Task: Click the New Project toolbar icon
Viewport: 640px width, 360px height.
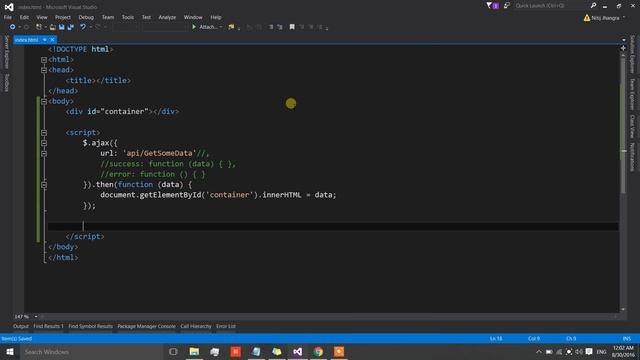Action: click(x=39, y=27)
